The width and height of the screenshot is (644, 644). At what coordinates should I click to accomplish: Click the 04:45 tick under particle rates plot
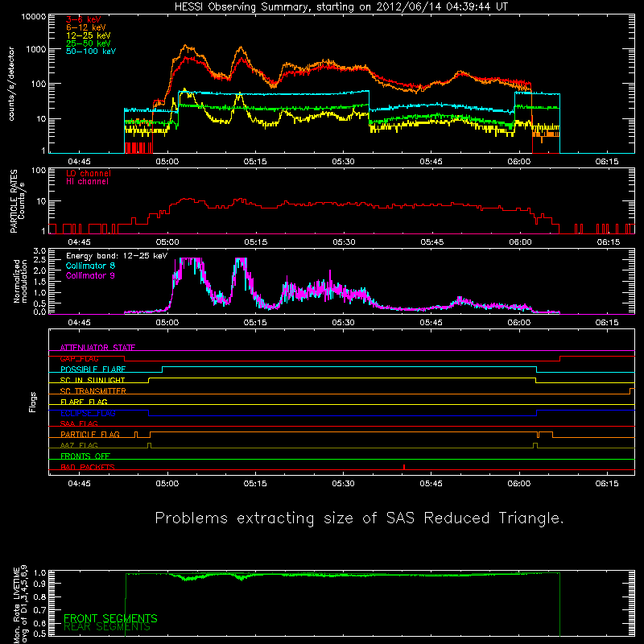point(79,242)
